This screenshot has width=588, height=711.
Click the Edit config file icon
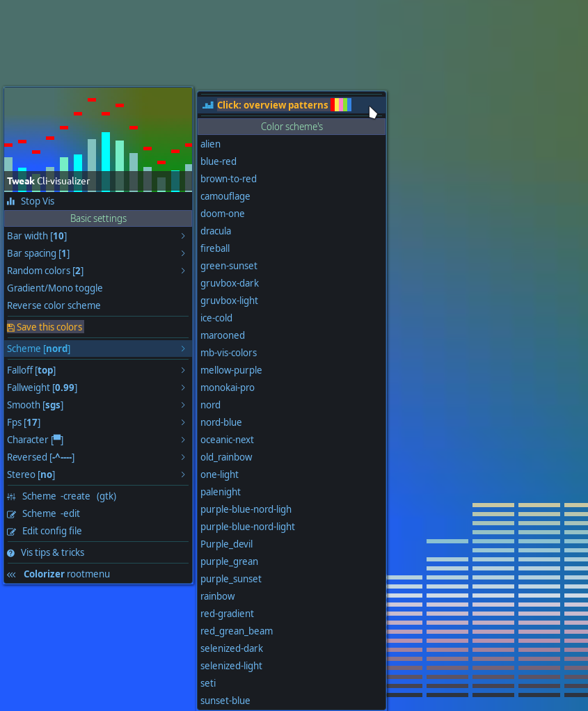(x=11, y=532)
